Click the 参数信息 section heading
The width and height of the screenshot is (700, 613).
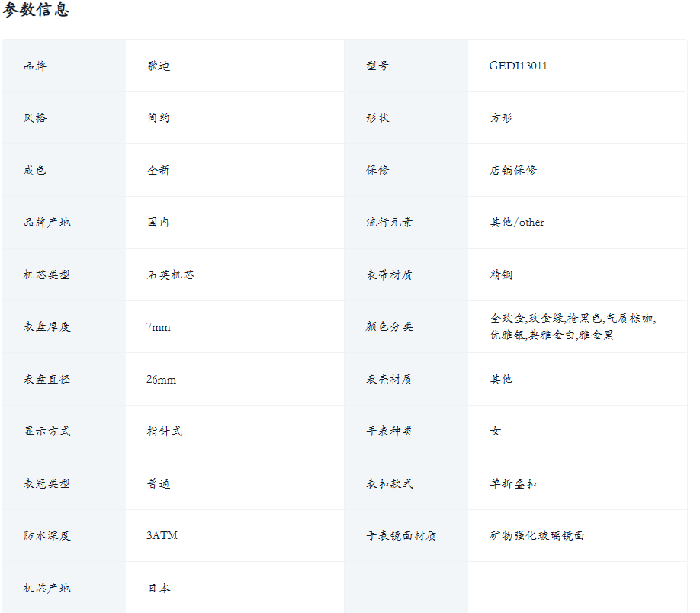pyautogui.click(x=37, y=11)
